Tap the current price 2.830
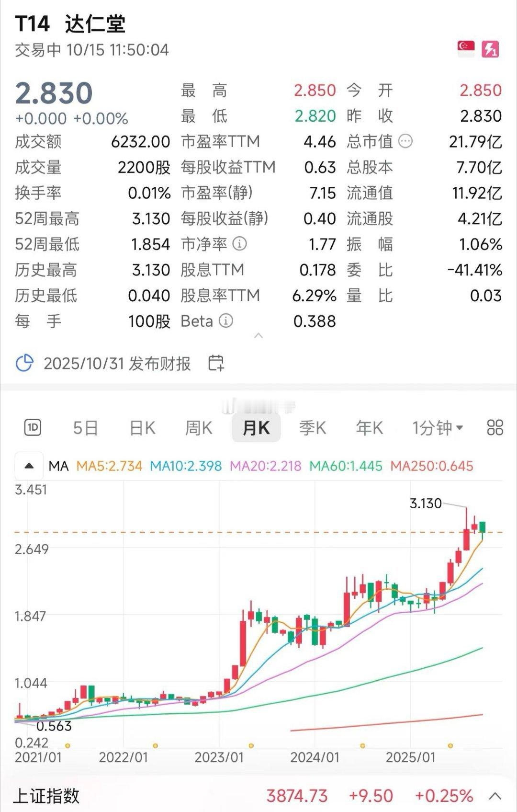Screen dimensions: 517x812 tap(54, 93)
